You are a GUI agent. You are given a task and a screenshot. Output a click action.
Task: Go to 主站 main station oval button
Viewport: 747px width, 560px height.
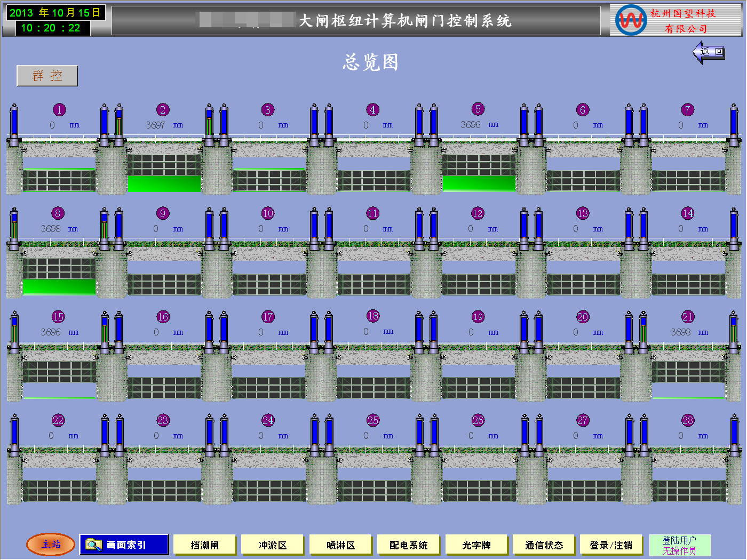click(x=51, y=545)
